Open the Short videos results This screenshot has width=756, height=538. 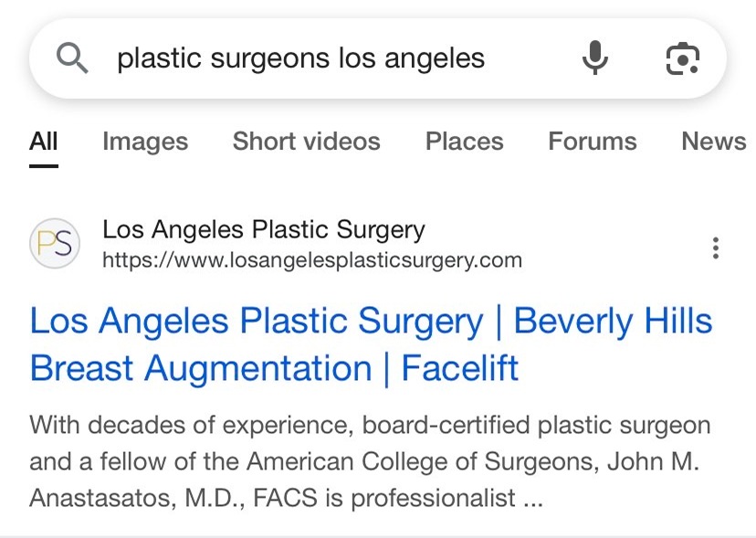306,142
